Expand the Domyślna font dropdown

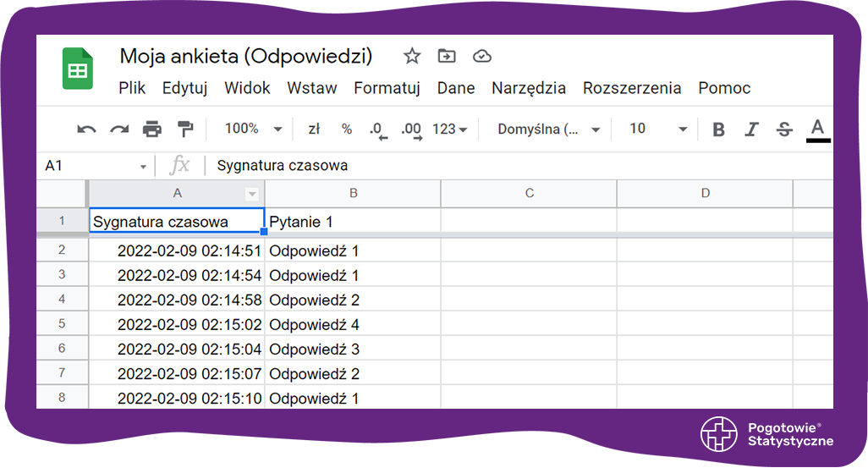coord(548,129)
